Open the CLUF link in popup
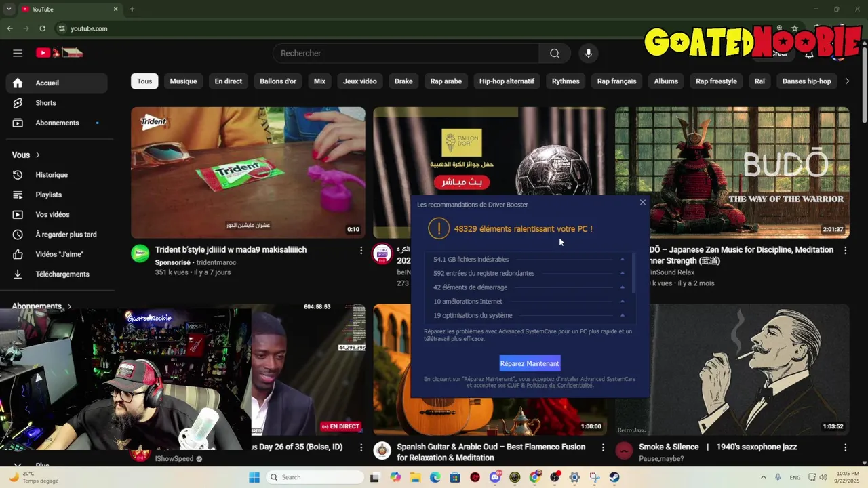 pyautogui.click(x=513, y=386)
